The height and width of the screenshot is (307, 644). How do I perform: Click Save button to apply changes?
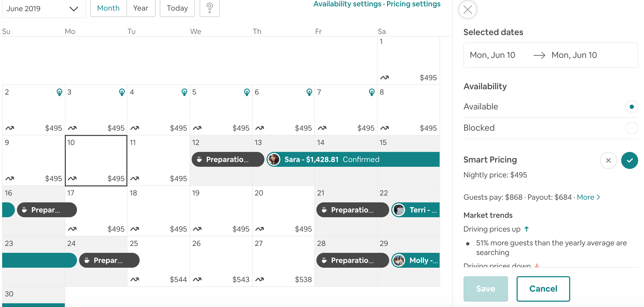(485, 288)
